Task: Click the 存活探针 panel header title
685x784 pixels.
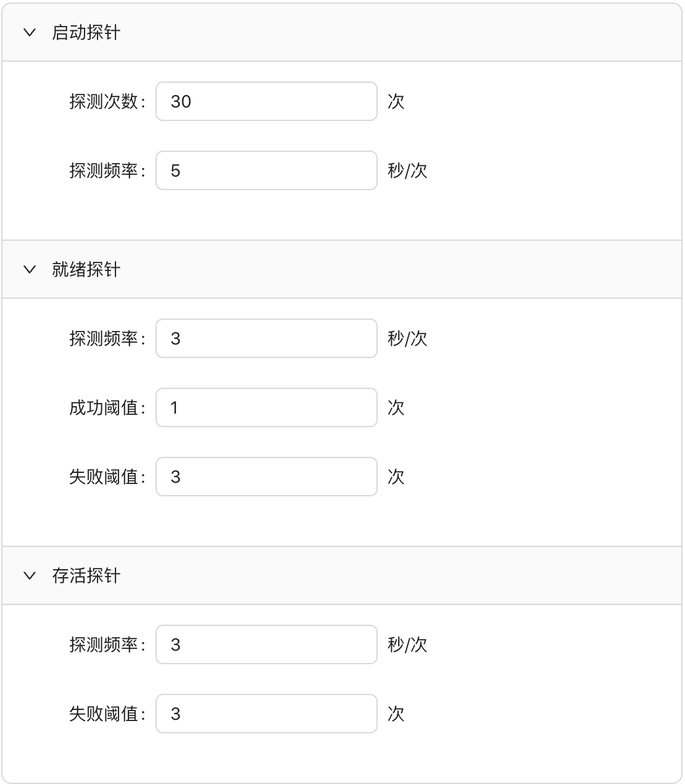Action: click(86, 575)
